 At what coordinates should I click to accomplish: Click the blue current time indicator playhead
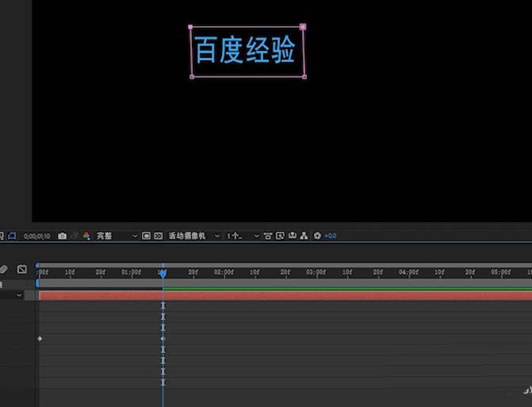(x=163, y=273)
